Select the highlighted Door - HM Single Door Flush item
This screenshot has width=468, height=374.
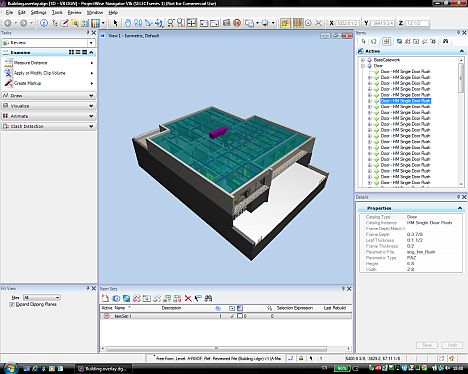coord(406,101)
